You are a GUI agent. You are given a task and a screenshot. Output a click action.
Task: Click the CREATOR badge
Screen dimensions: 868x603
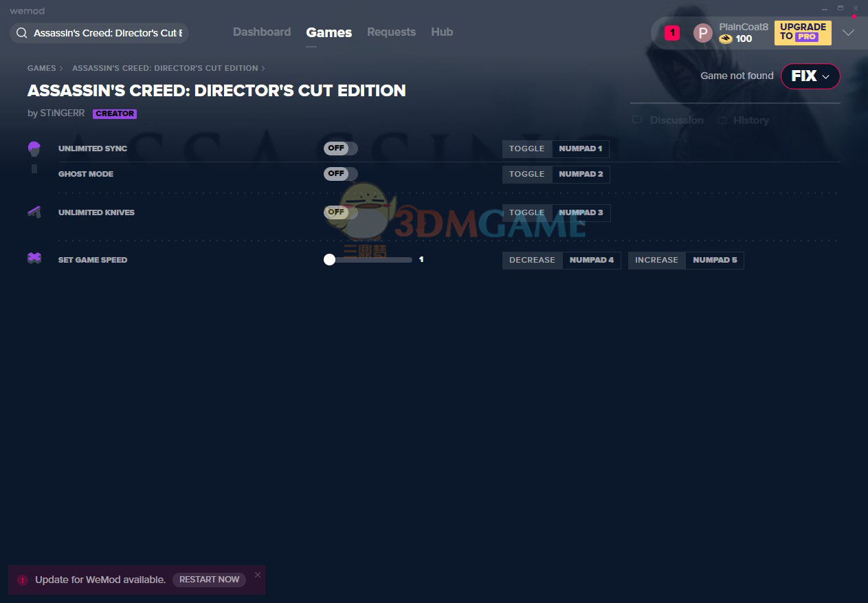click(115, 114)
